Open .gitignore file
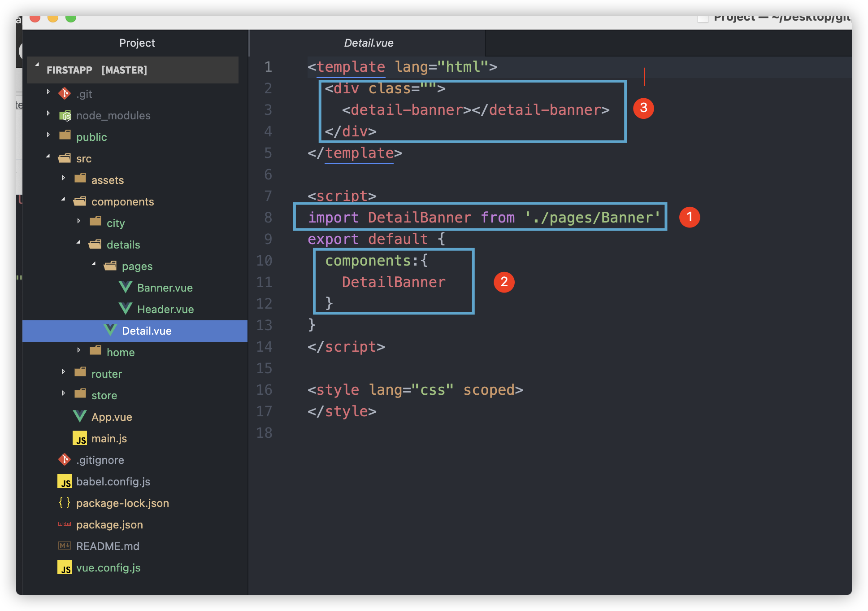The width and height of the screenshot is (868, 611). point(100,460)
